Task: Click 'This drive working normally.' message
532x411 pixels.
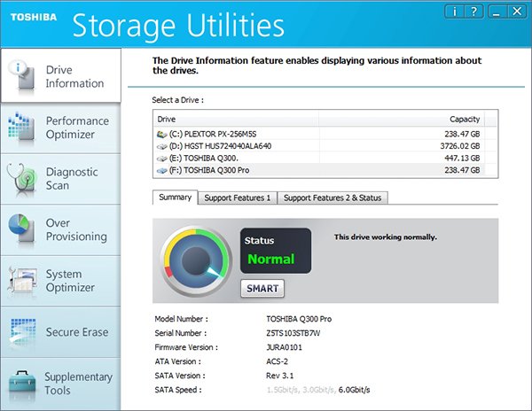Action: (386, 237)
